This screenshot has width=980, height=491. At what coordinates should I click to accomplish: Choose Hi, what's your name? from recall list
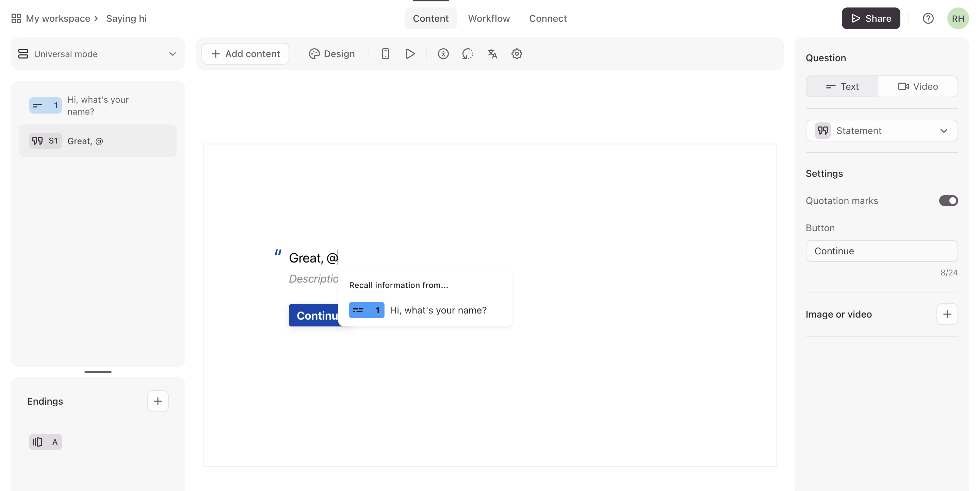425,310
